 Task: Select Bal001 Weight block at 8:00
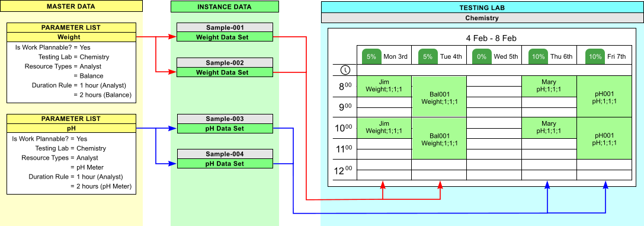tap(439, 97)
